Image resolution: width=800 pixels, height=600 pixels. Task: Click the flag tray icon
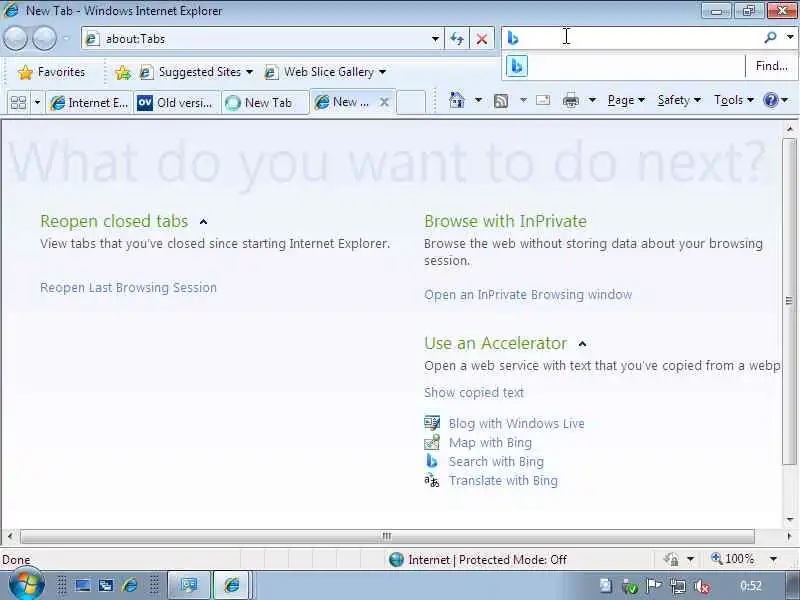[654, 586]
